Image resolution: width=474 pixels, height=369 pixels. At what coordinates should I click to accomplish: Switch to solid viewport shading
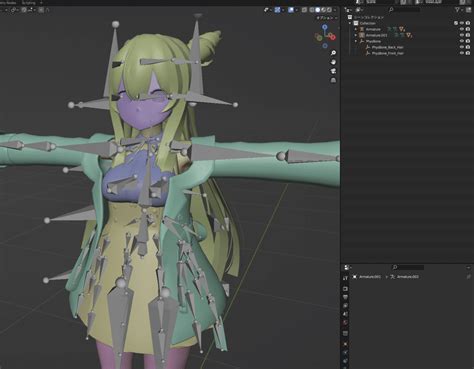tap(318, 10)
